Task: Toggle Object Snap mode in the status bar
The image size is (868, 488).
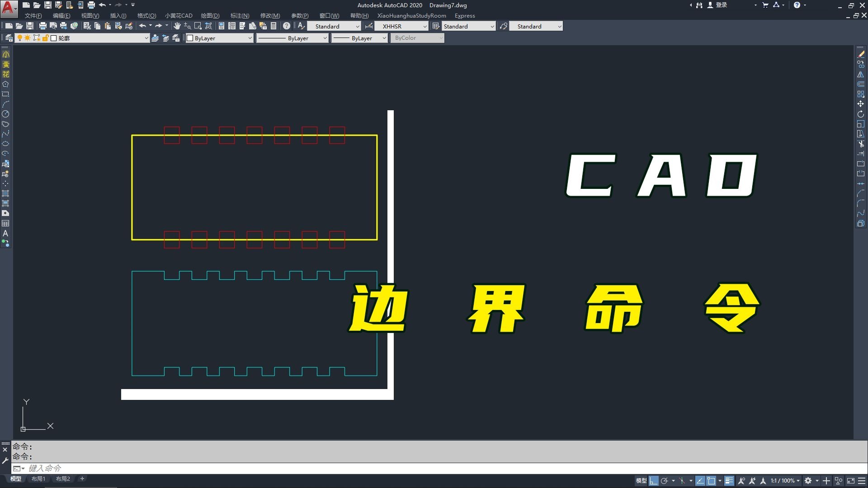Action: 711,481
